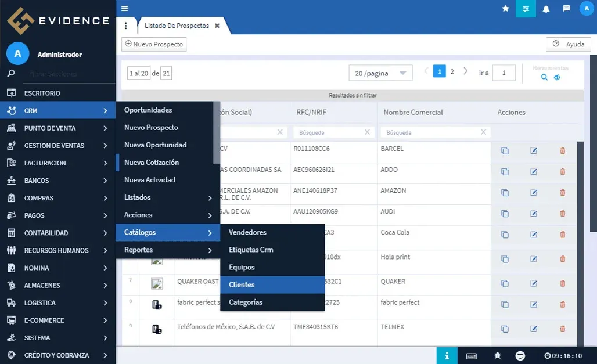This screenshot has width=597, height=364.
Task: Click the star favorites icon in the top bar
Action: tap(505, 9)
